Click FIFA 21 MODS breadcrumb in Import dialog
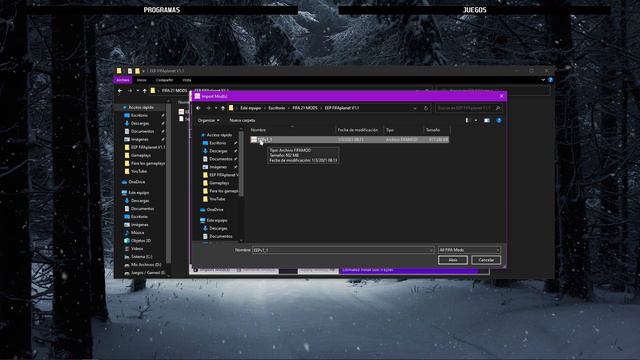 pyautogui.click(x=304, y=108)
